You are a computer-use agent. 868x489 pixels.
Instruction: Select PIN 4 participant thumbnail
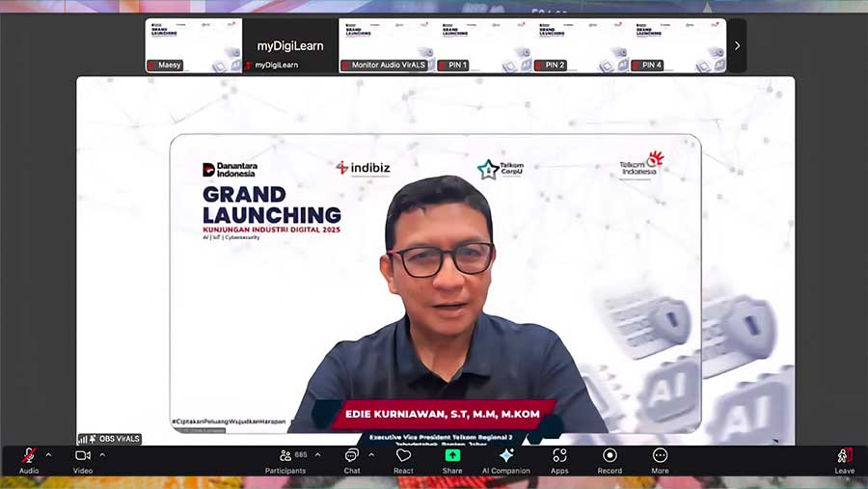click(x=678, y=46)
